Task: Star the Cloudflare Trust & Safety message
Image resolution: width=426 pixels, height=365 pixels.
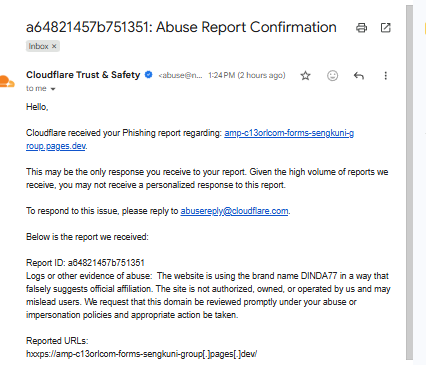Action: click(305, 76)
